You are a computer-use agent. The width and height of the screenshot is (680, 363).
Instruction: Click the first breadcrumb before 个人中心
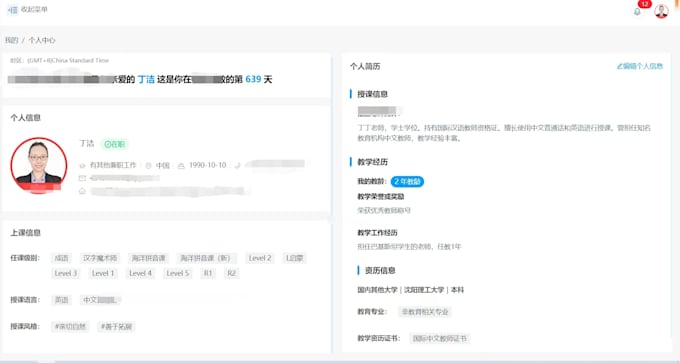click(12, 40)
